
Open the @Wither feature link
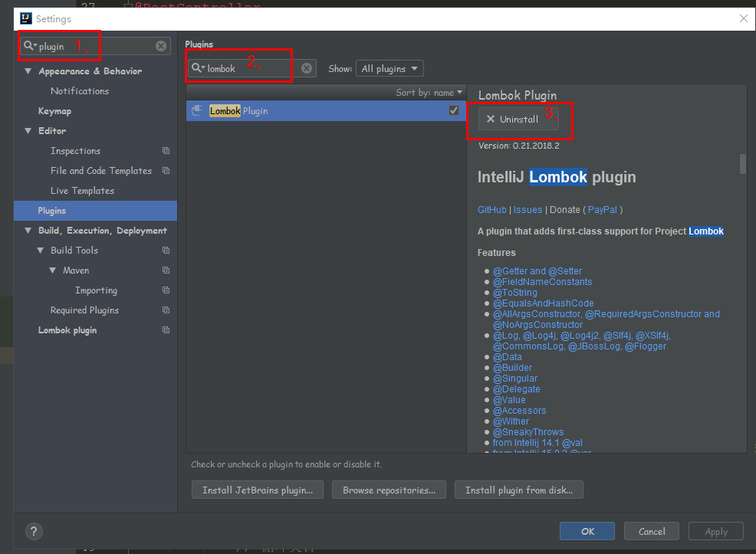511,421
